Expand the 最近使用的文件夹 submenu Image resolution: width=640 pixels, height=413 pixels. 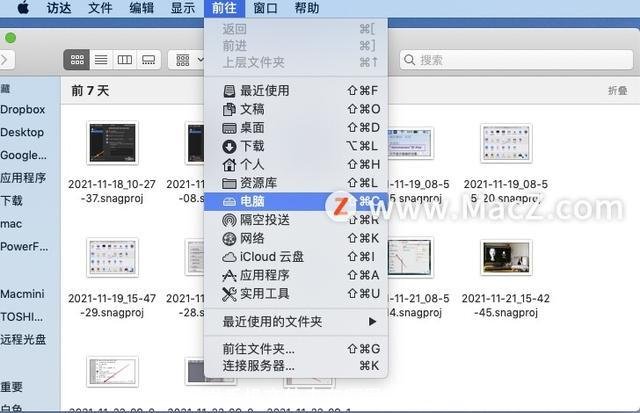(296, 322)
